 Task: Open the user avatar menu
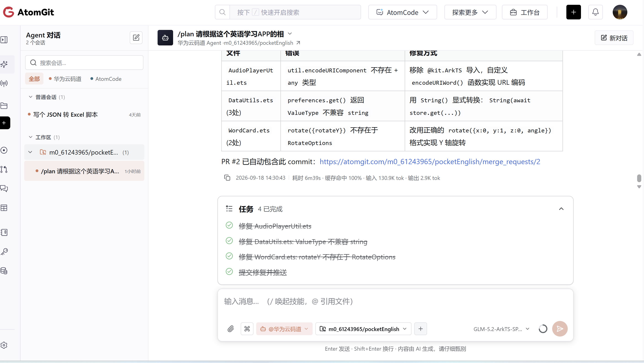click(620, 12)
